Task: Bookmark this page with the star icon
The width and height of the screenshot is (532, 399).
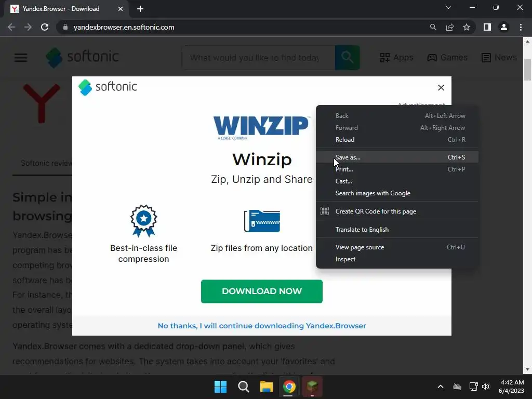Action: [467, 27]
